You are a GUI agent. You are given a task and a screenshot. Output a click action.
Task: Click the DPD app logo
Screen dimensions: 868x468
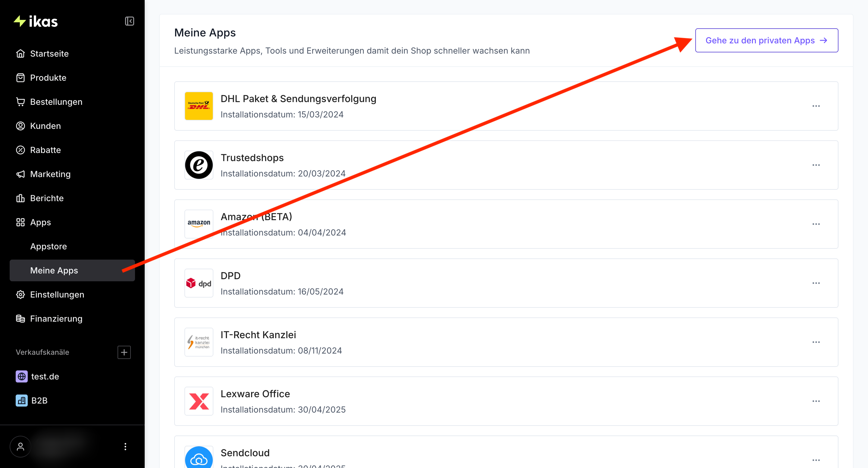click(x=199, y=283)
